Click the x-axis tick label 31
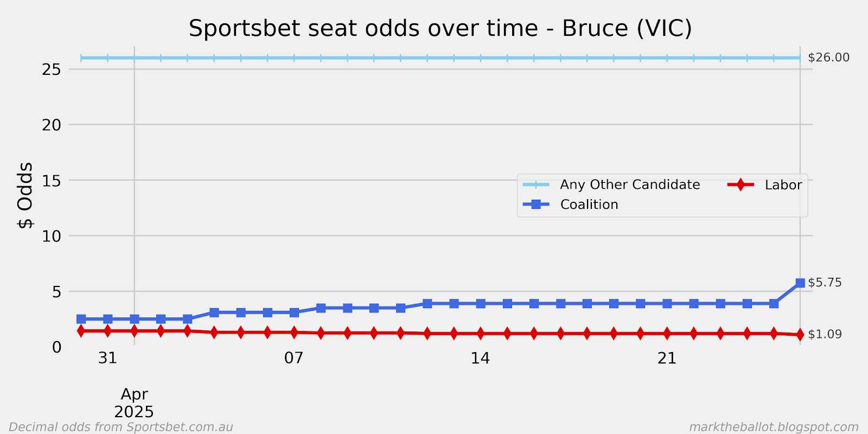868x434 pixels. [107, 359]
